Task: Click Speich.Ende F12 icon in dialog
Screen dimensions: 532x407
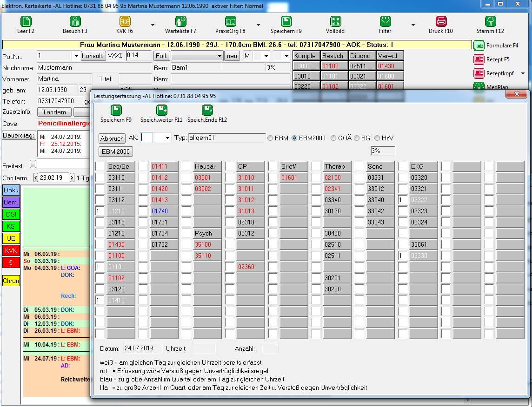Action: (x=207, y=110)
